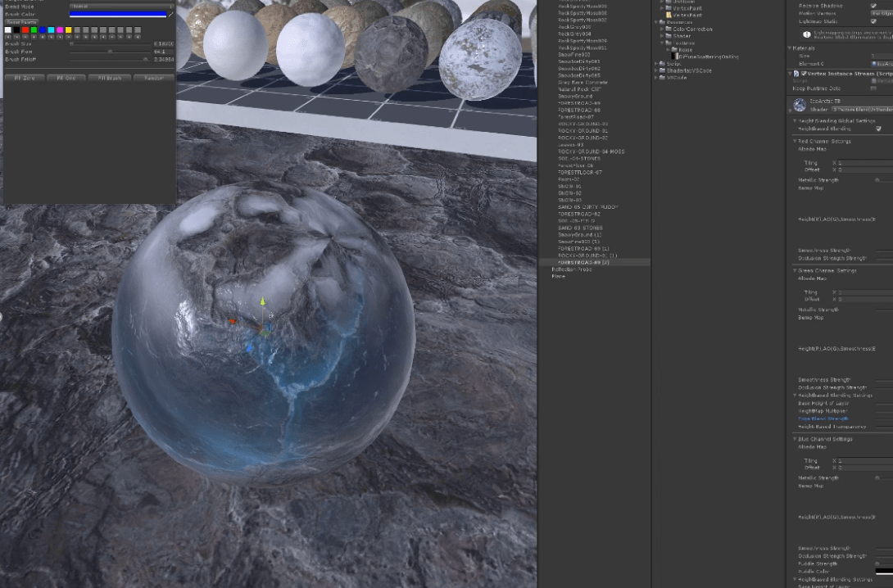Screen dimensions: 893x588
Task: Click the ColorCorrection folder icon
Action: 668,29
